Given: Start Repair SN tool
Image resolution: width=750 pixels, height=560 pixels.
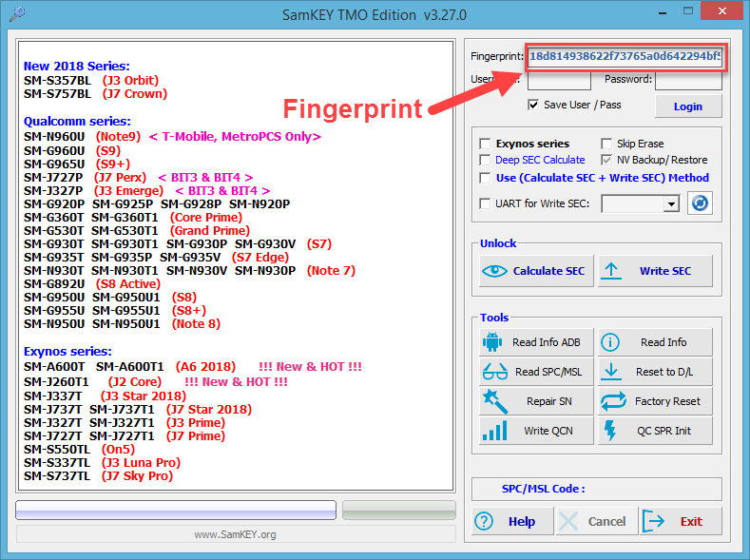Looking at the screenshot, I should point(536,401).
